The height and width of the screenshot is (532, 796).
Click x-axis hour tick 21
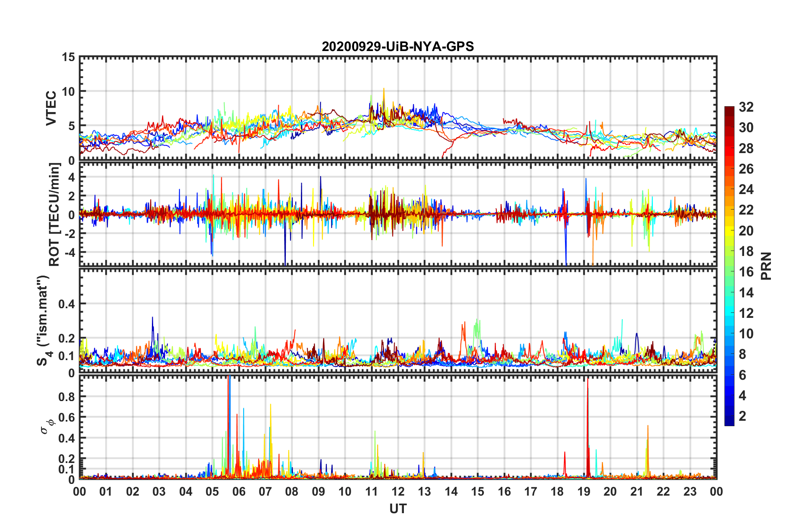coord(637,491)
